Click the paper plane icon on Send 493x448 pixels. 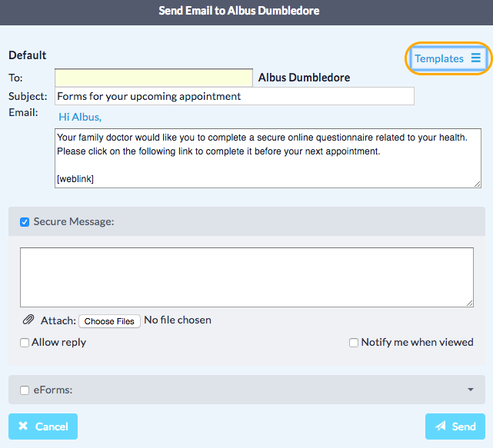(441, 426)
